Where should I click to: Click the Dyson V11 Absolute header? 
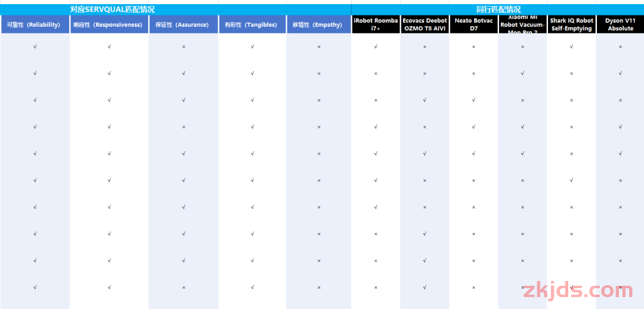pos(620,24)
